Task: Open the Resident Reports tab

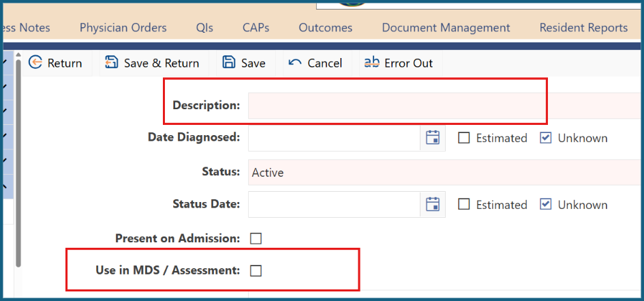Action: [583, 27]
